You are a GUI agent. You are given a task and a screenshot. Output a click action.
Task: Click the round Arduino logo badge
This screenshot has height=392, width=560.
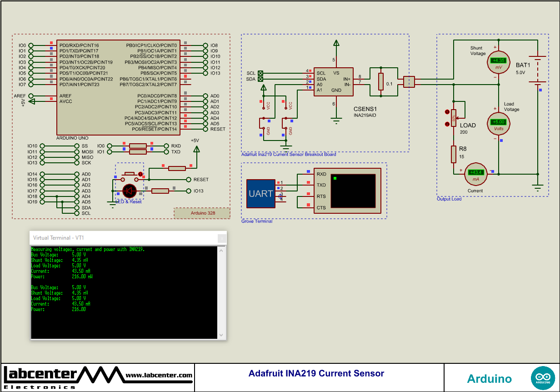(542, 377)
